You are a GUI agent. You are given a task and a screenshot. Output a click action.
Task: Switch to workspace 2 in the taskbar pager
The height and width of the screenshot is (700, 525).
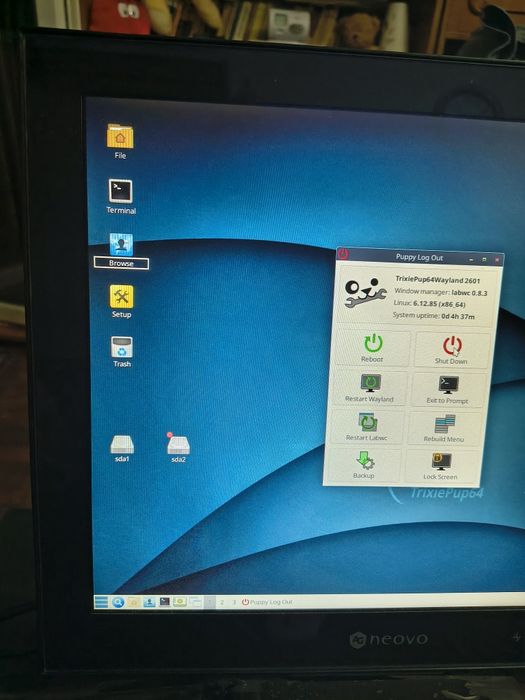[x=221, y=602]
